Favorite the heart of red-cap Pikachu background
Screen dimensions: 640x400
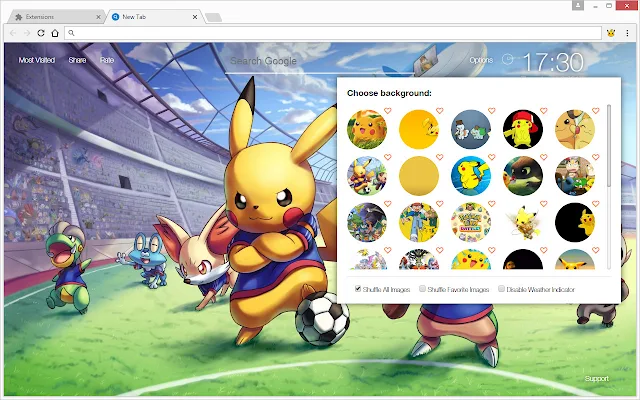coord(544,111)
